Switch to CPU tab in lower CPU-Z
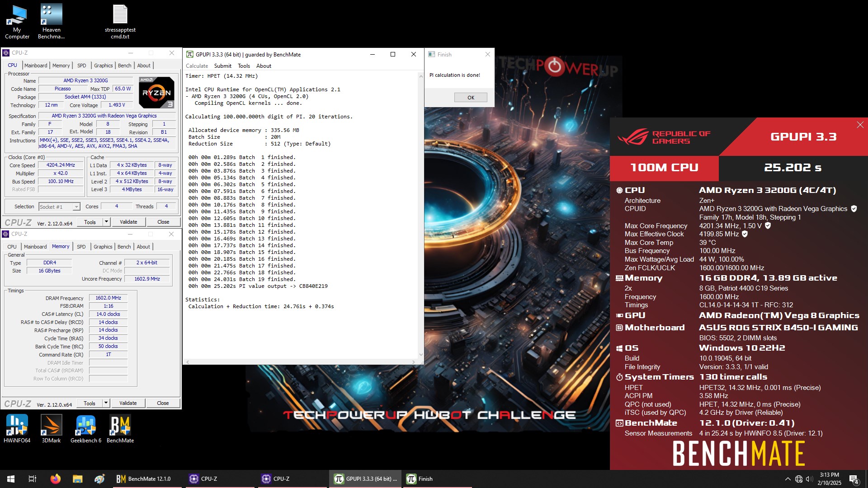The image size is (868, 488). [12, 247]
